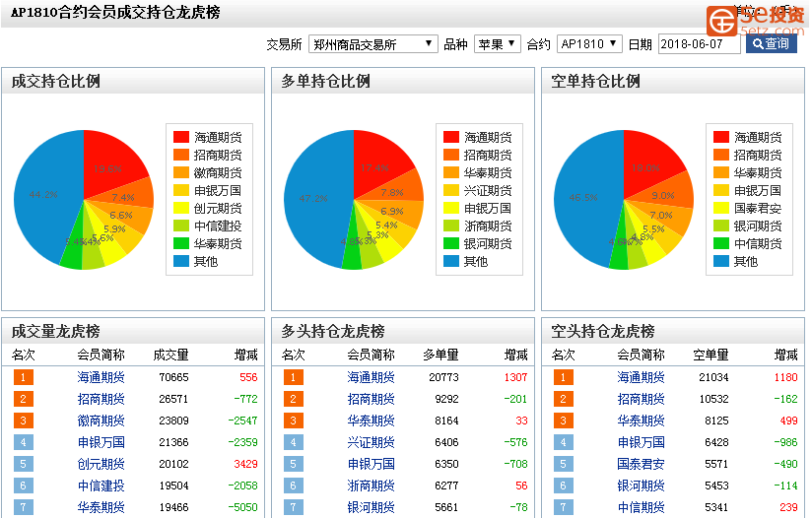Click 招商期货 link in 空头持仓龙虎榜

coord(641,399)
